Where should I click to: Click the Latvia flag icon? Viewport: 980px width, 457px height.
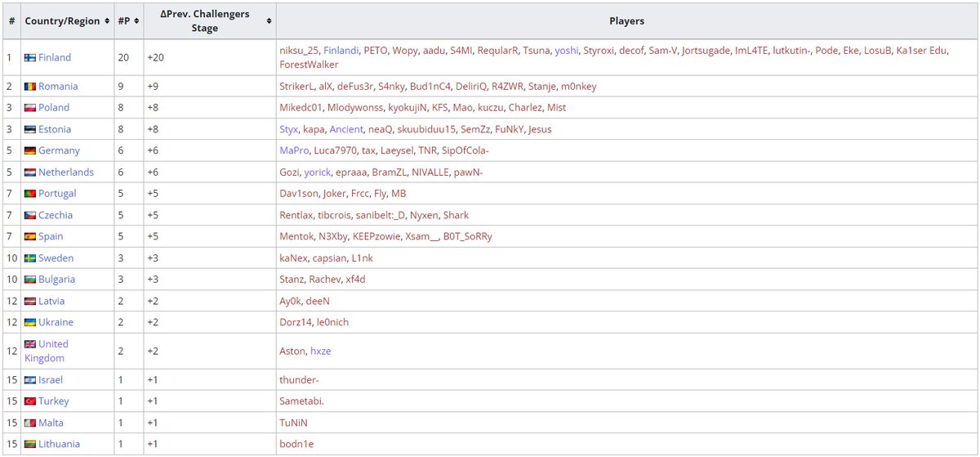30,302
